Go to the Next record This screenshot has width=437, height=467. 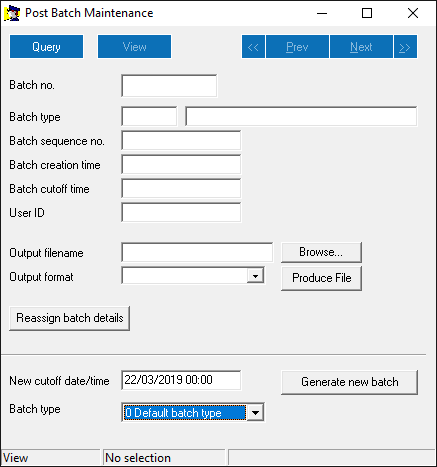[361, 47]
